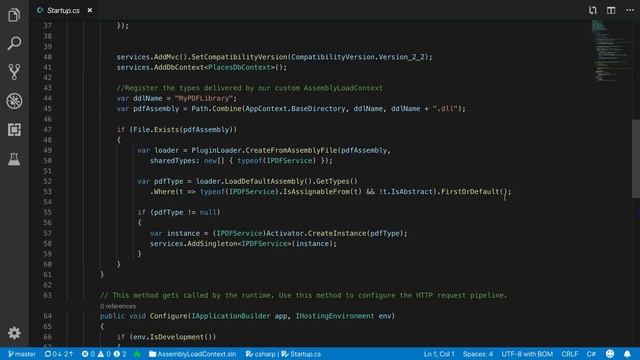Open notifications bell icon
Image resolution: width=640 pixels, height=360 pixels.
pyautogui.click(x=627, y=354)
